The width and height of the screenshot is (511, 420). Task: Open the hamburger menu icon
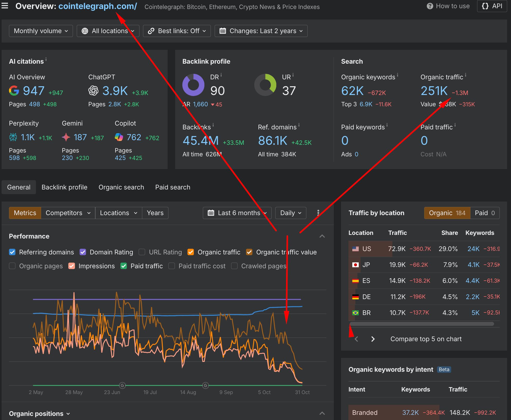click(5, 6)
